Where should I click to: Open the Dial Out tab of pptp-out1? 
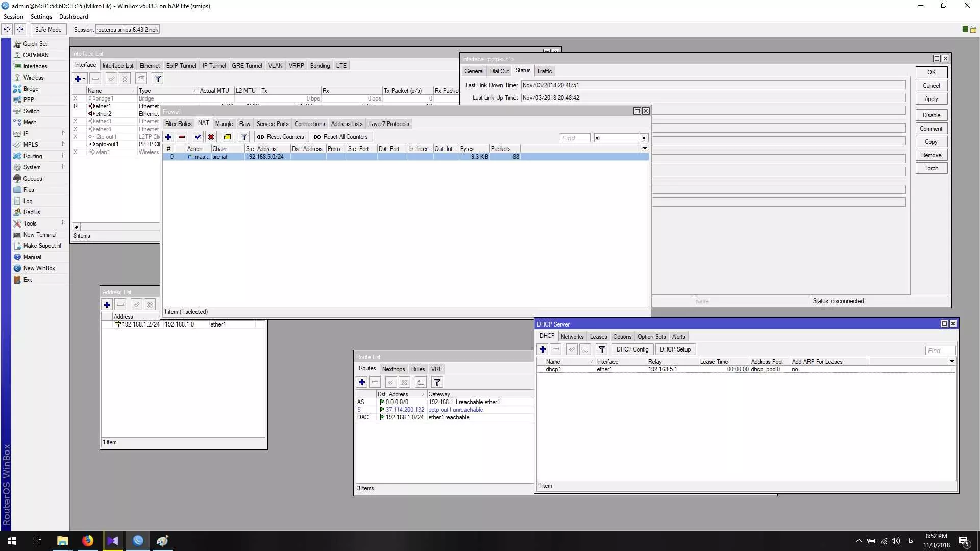tap(499, 71)
